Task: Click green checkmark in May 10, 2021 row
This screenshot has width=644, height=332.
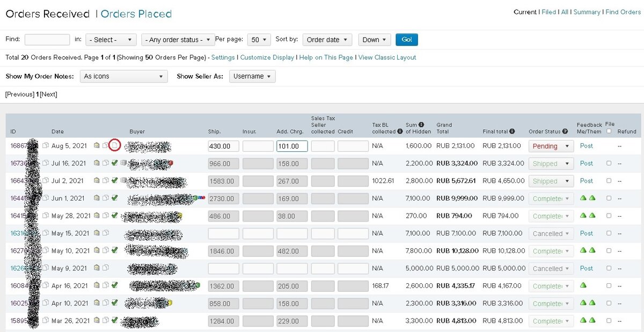Action: pos(114,250)
